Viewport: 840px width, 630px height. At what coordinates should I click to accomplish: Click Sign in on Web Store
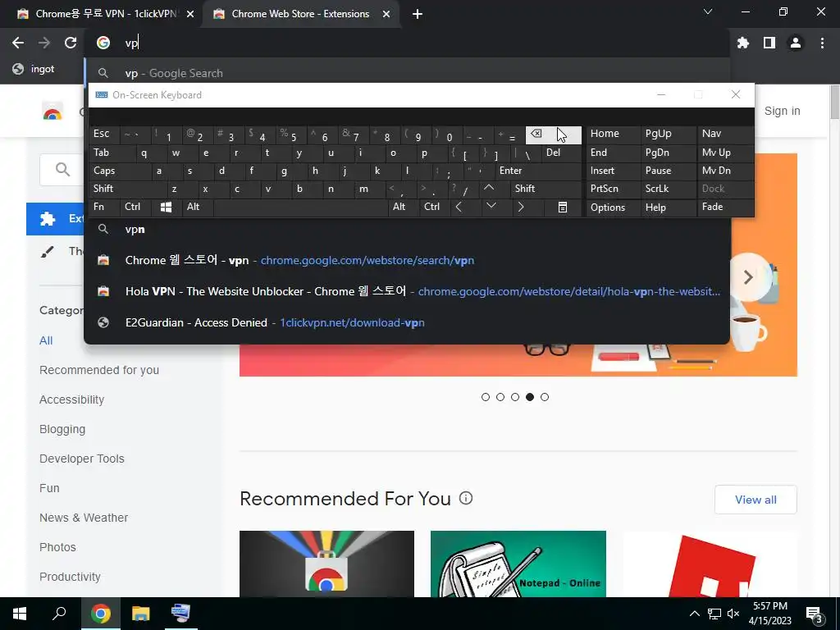(782, 111)
